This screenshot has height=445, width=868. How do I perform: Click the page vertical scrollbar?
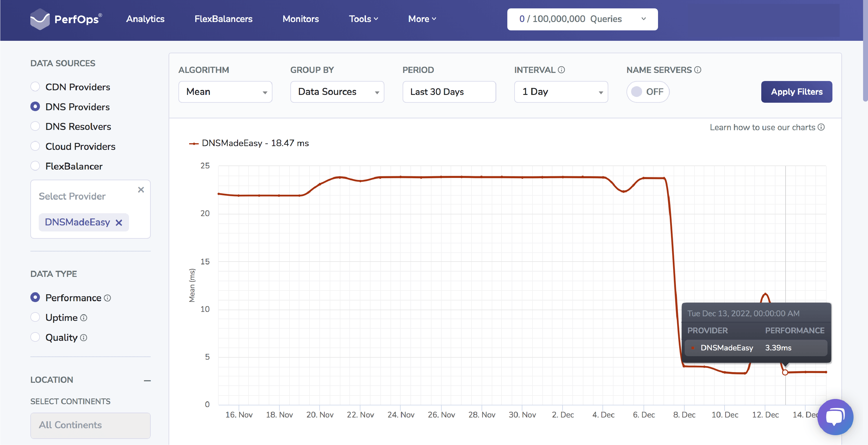pyautogui.click(x=865, y=51)
